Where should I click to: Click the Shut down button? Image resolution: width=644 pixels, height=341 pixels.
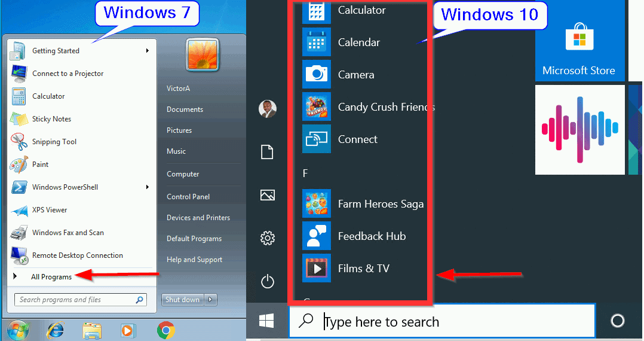[x=182, y=300]
